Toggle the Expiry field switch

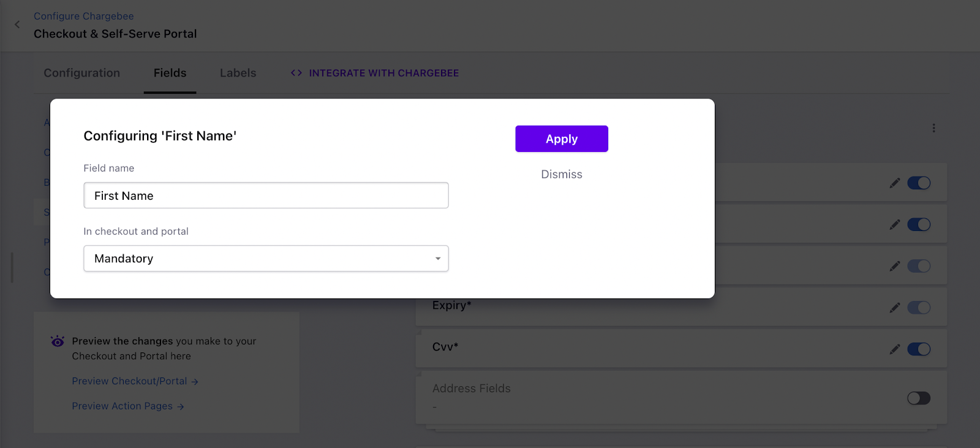(x=919, y=308)
